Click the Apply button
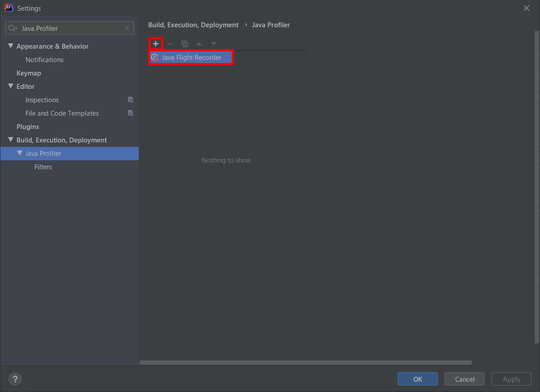 [511, 379]
